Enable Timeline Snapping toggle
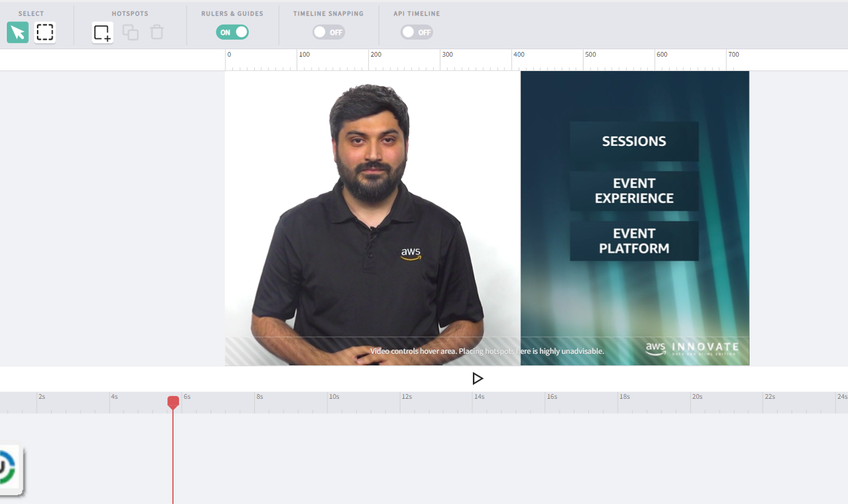Image resolution: width=848 pixels, height=504 pixels. point(329,32)
